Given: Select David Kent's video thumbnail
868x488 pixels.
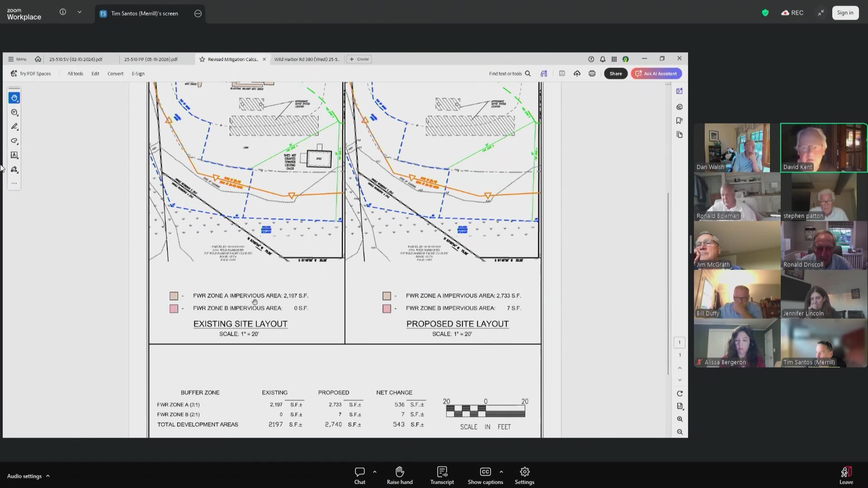Looking at the screenshot, I should (x=824, y=148).
